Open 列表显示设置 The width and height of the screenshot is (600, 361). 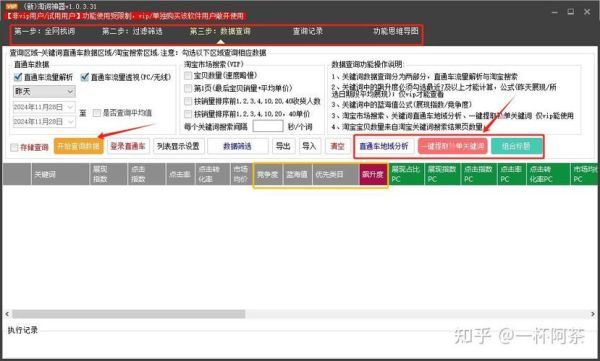178,146
